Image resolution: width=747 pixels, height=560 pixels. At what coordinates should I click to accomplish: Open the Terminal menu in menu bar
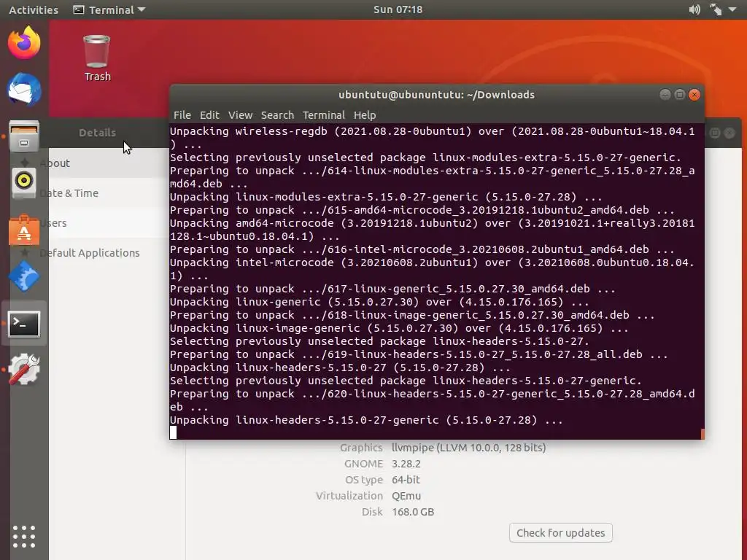[x=323, y=115]
